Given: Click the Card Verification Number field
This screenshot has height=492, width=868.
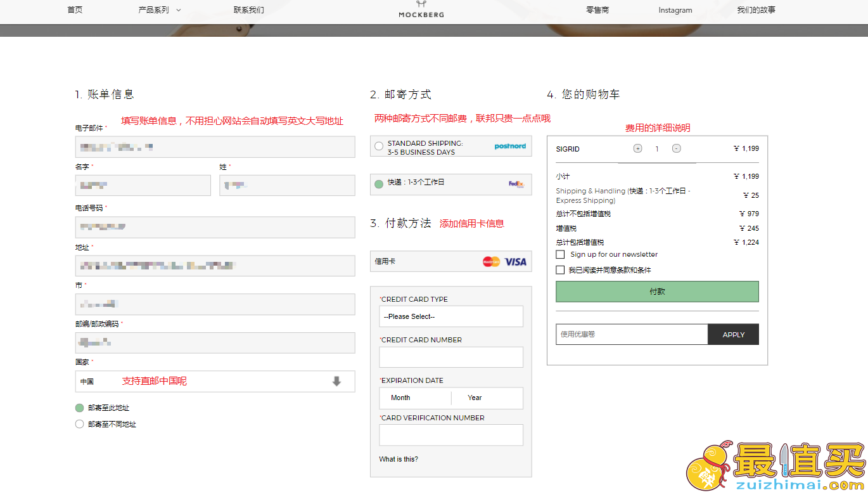Looking at the screenshot, I should (x=451, y=435).
